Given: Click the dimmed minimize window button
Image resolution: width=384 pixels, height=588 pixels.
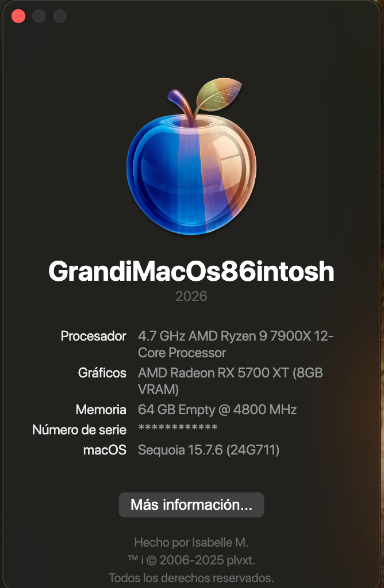Looking at the screenshot, I should tap(39, 16).
